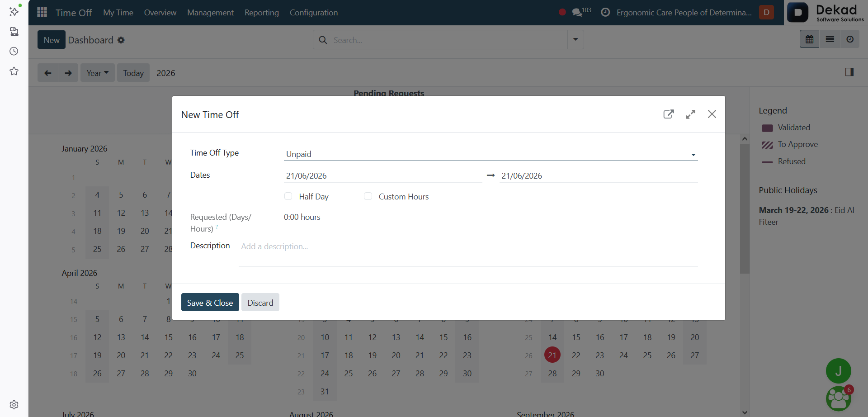
Task: Open the conversations icon showing 103
Action: 581,12
